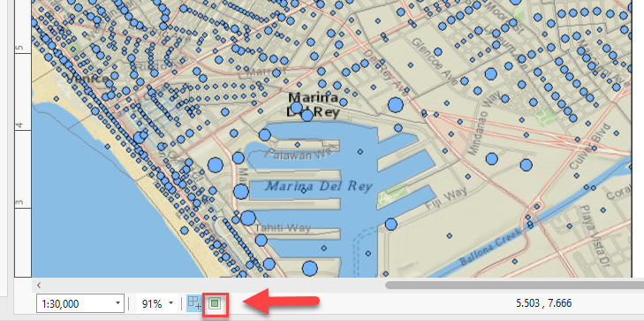
Task: Click the ruler mark labeled 3
Action: tap(19, 203)
